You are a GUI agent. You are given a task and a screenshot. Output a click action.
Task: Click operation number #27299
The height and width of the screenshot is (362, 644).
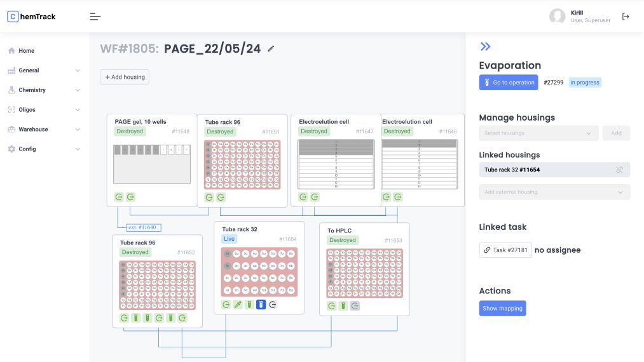pyautogui.click(x=553, y=83)
